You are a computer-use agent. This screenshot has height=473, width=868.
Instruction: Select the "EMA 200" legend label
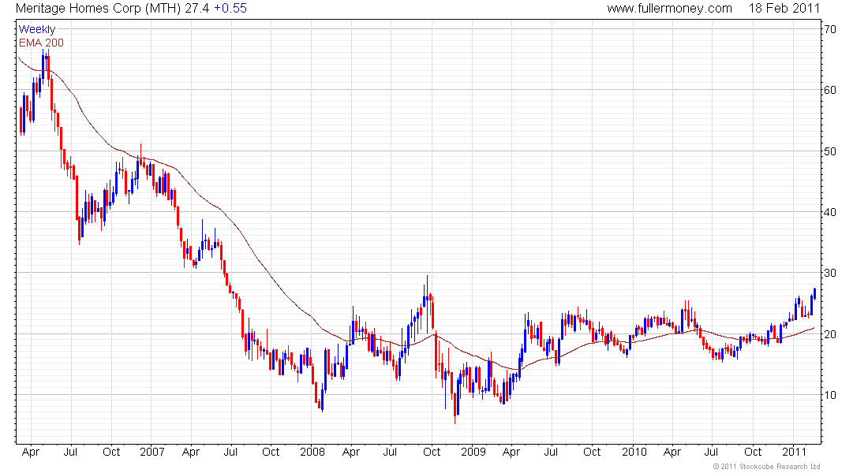(41, 43)
